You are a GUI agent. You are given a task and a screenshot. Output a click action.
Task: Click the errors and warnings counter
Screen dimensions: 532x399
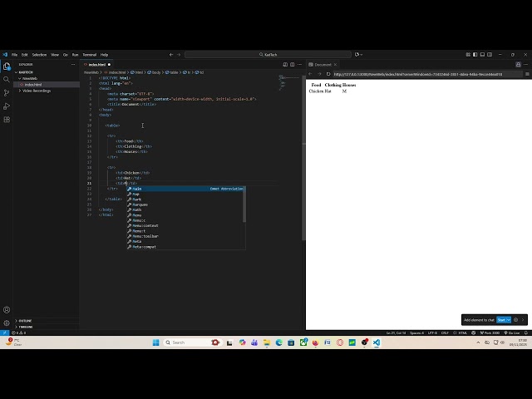(19, 332)
